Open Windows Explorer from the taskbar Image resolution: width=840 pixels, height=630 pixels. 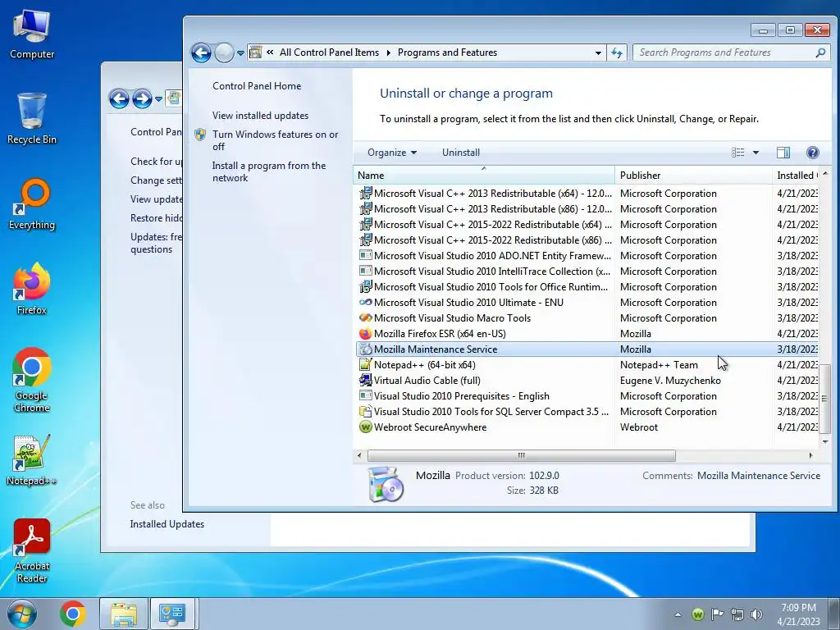[x=124, y=614]
